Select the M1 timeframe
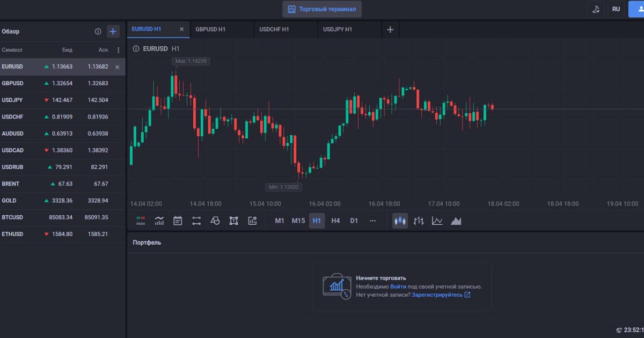Viewport: 644px width, 338px height. (280, 221)
